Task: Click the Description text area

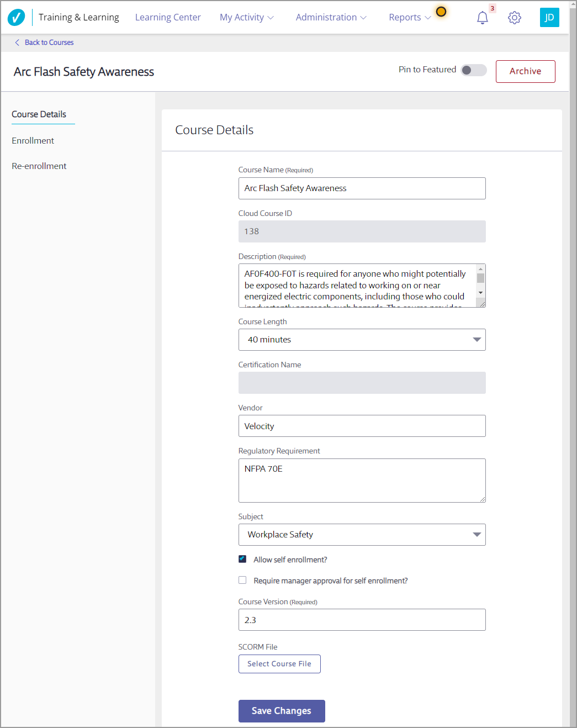Action: [358, 286]
